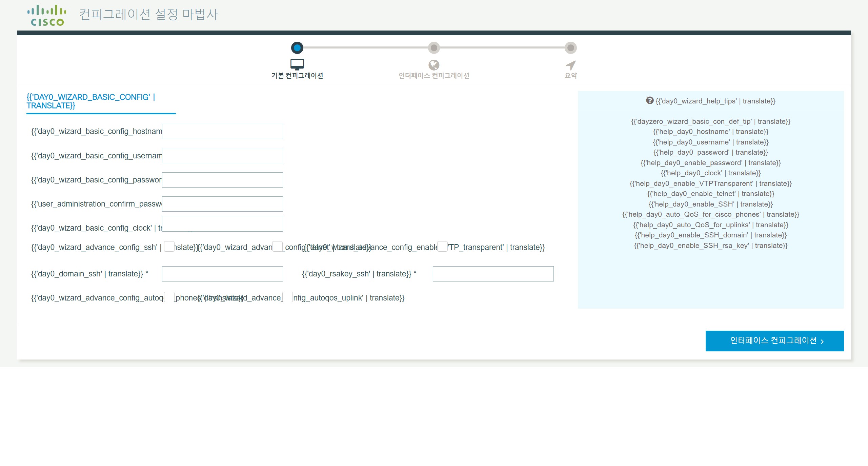The height and width of the screenshot is (466, 868).
Task: Select the third wizard step circle
Action: click(571, 48)
